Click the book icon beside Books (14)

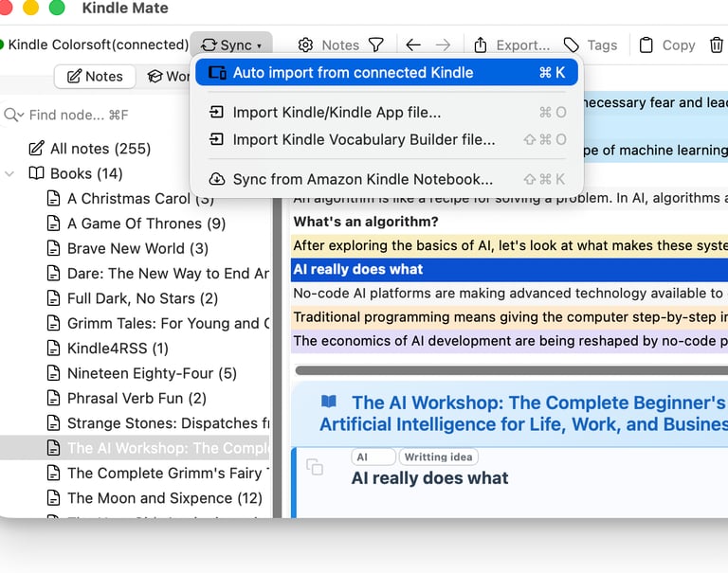coord(36,173)
